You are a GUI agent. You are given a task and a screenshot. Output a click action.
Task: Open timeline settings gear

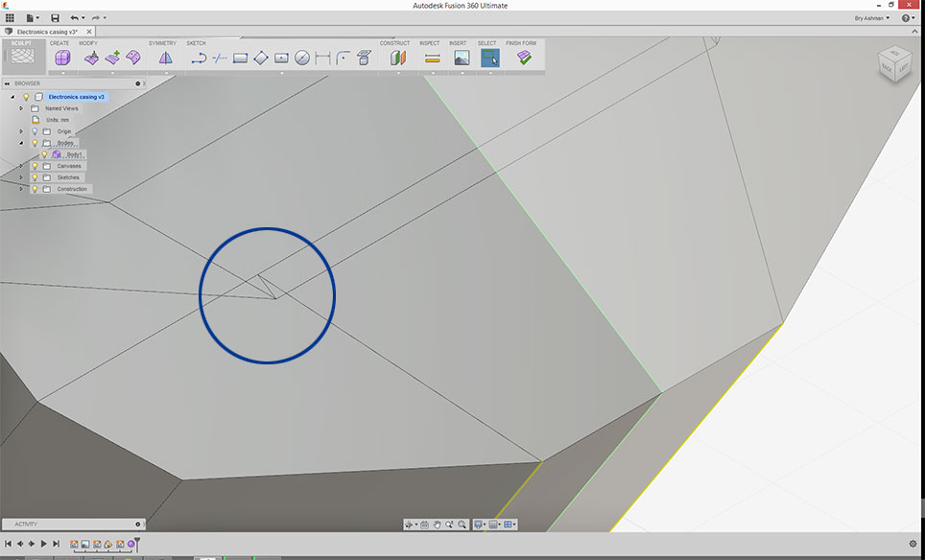[x=913, y=544]
